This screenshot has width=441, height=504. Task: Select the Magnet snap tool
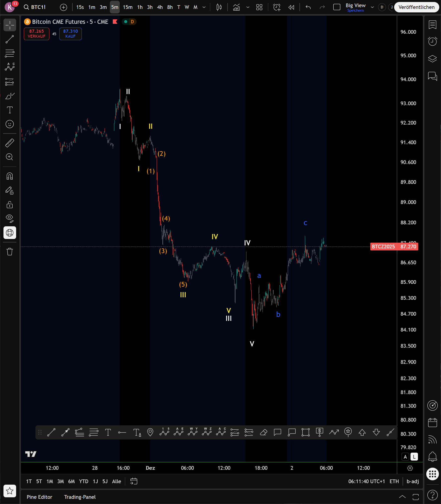[x=10, y=176]
